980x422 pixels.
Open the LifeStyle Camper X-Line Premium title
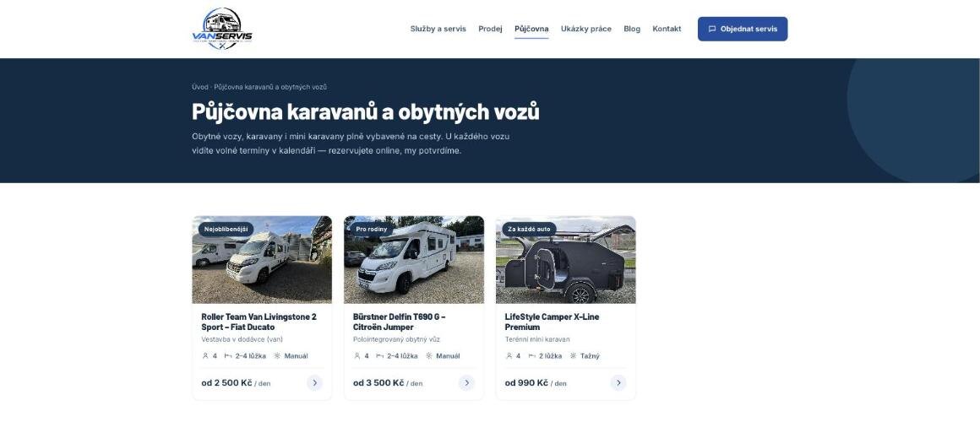(x=552, y=322)
